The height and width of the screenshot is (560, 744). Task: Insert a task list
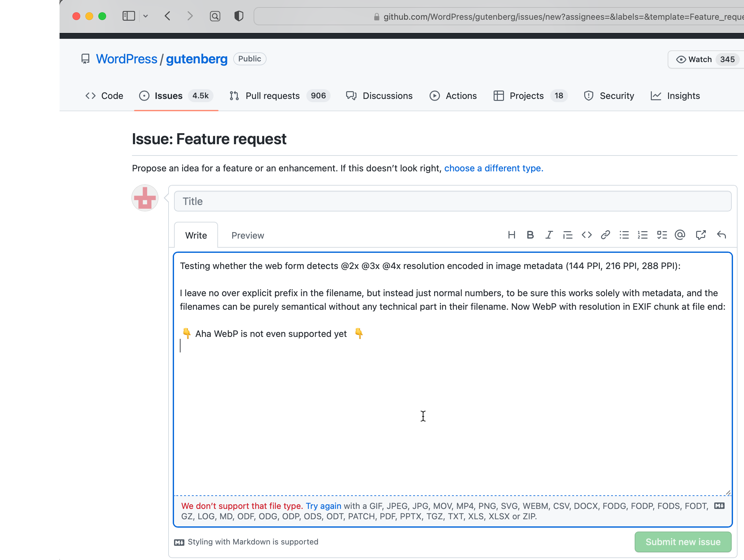pyautogui.click(x=662, y=235)
